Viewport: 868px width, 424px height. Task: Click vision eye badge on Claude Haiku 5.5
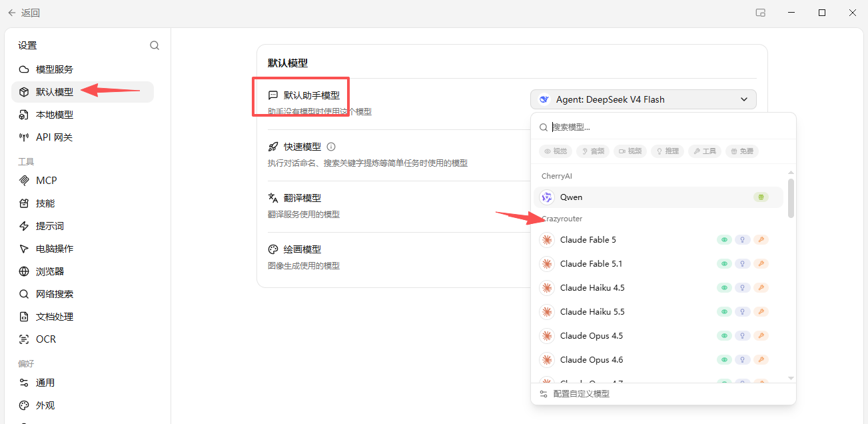723,312
